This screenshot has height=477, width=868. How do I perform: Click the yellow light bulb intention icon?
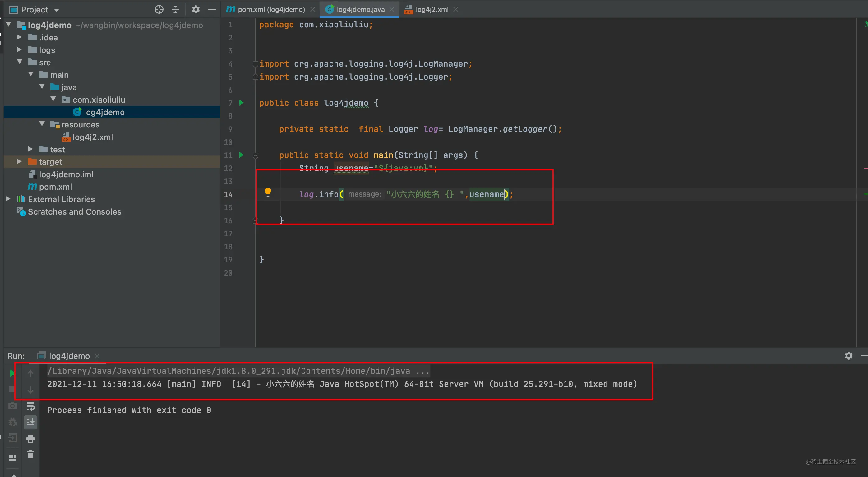(268, 192)
